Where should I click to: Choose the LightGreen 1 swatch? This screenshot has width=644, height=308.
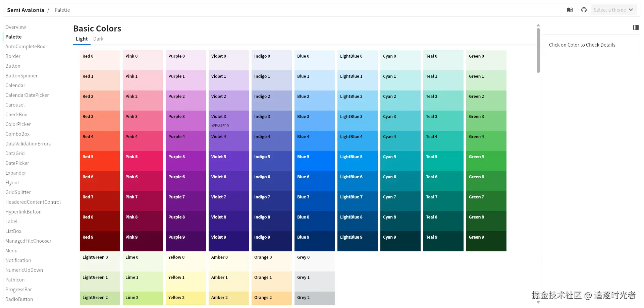point(100,282)
